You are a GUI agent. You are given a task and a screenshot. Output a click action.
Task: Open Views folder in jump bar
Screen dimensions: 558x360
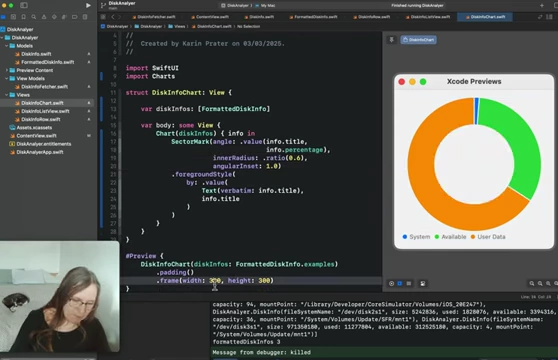(177, 26)
